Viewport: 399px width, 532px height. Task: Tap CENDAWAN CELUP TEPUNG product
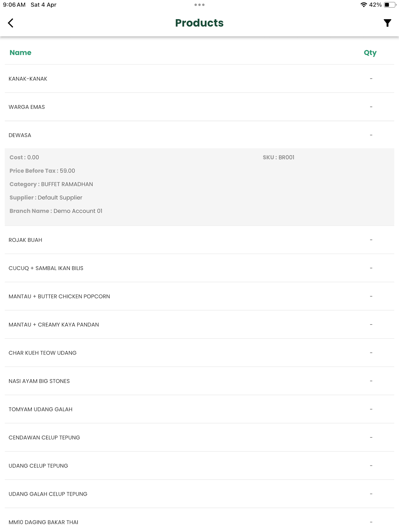[x=199, y=437]
